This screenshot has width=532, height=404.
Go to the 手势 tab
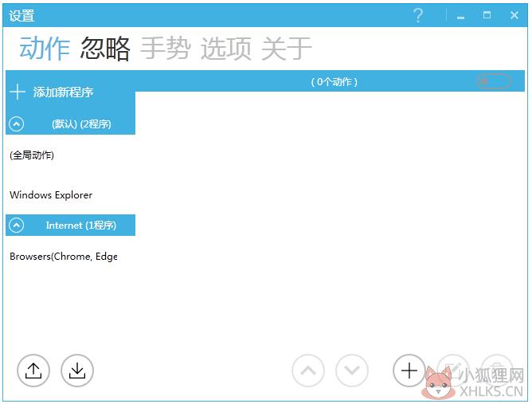tap(166, 49)
